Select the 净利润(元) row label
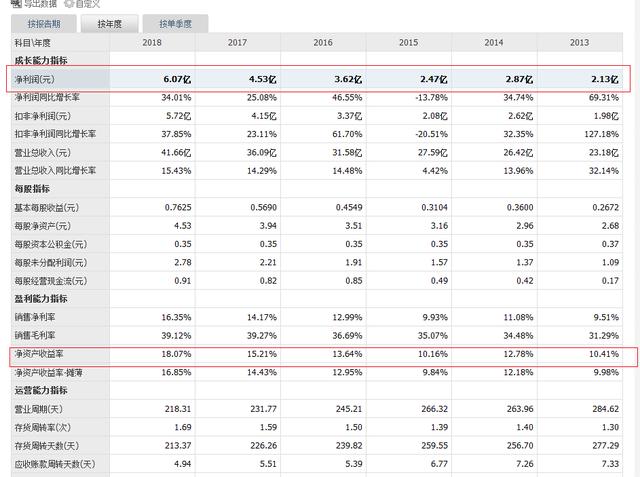 (34, 79)
